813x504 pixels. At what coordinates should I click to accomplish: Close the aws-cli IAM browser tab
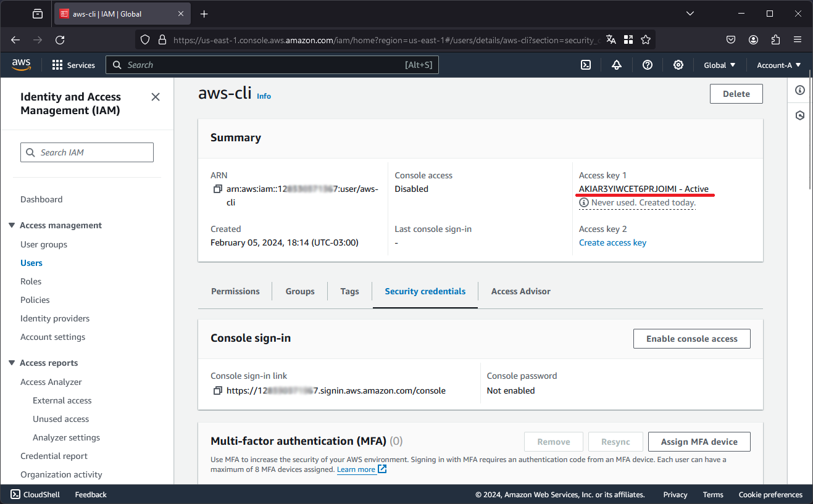(181, 14)
